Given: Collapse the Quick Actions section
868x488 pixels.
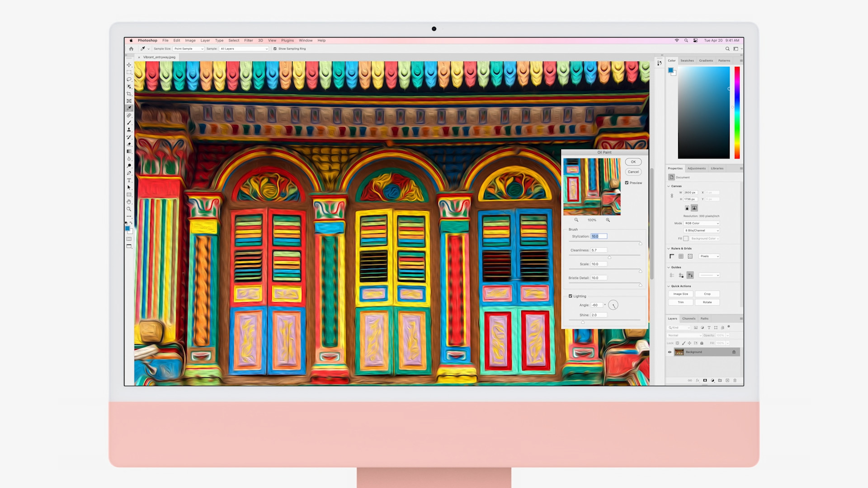Looking at the screenshot, I should click(x=669, y=286).
